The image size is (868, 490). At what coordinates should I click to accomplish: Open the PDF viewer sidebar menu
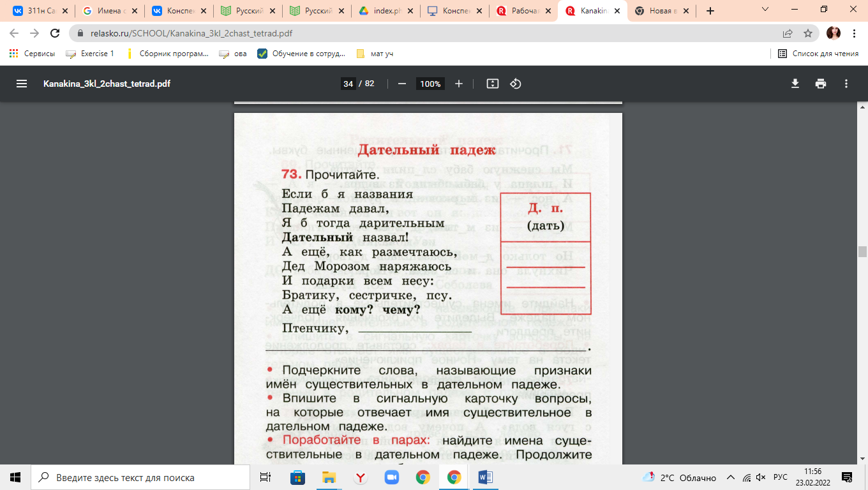[22, 84]
